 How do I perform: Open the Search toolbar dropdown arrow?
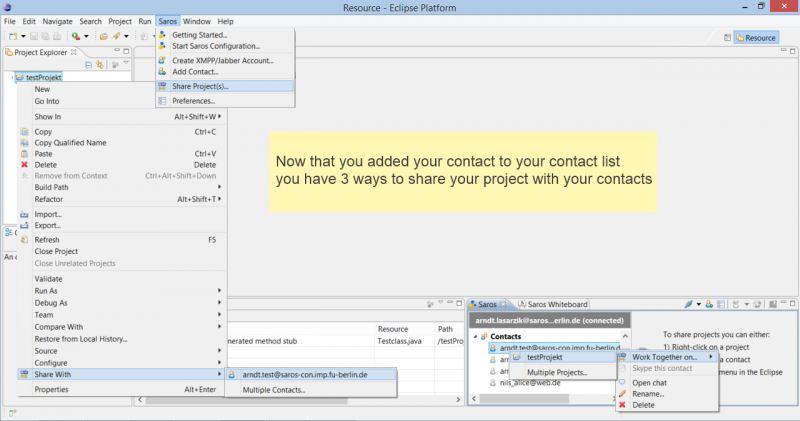click(x=126, y=36)
